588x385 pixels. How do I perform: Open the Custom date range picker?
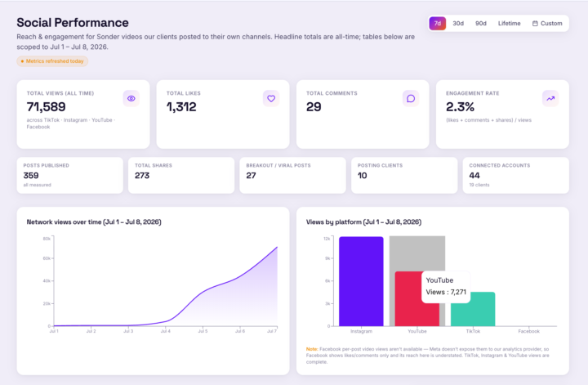point(547,23)
